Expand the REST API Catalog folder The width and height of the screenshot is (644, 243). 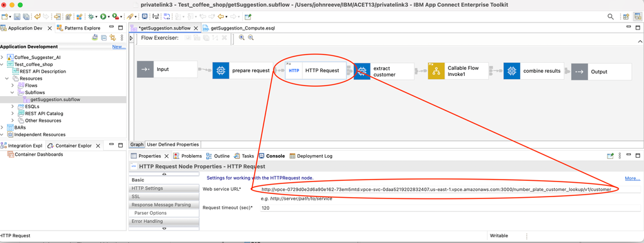(x=13, y=113)
